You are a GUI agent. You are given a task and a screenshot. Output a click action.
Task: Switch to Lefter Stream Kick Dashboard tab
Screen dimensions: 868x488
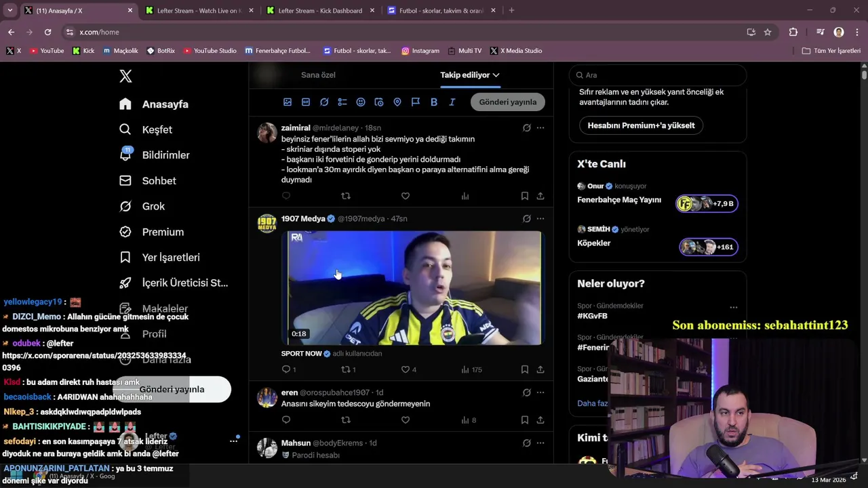(x=320, y=11)
